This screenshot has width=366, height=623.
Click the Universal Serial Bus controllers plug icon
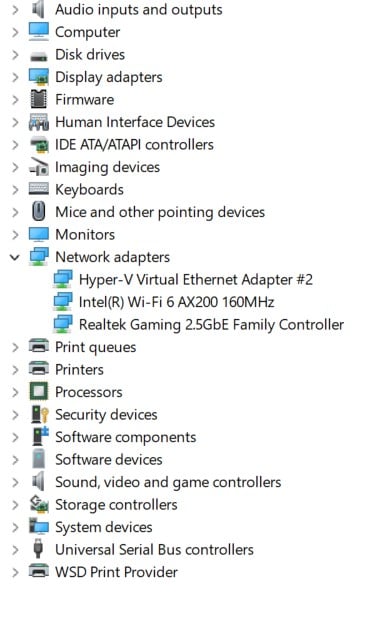tap(38, 549)
